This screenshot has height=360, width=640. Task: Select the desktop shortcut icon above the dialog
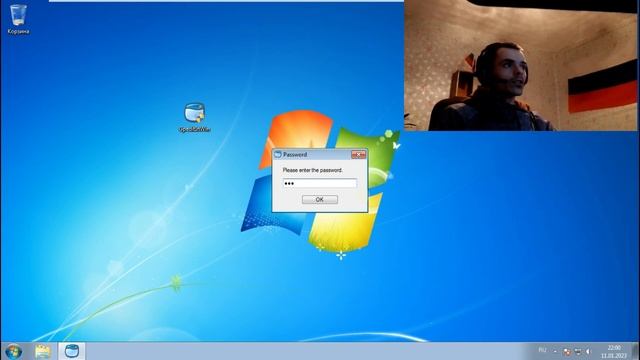click(x=194, y=118)
